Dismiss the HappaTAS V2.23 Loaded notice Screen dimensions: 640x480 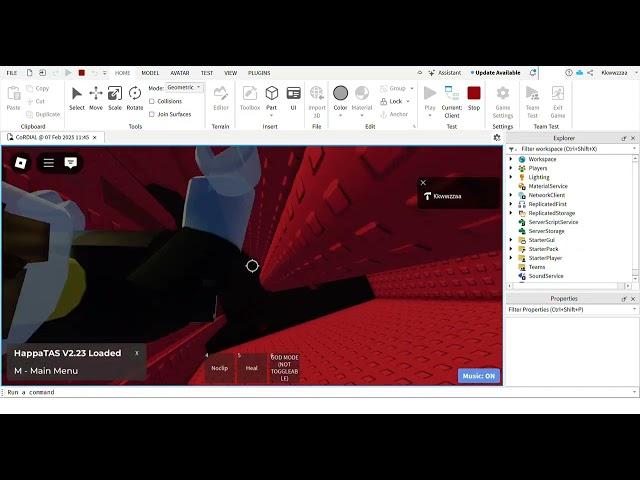(137, 353)
